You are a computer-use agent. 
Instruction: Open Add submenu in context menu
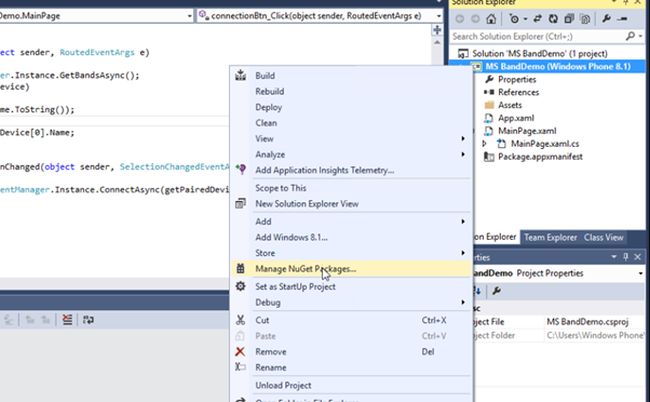click(x=352, y=221)
